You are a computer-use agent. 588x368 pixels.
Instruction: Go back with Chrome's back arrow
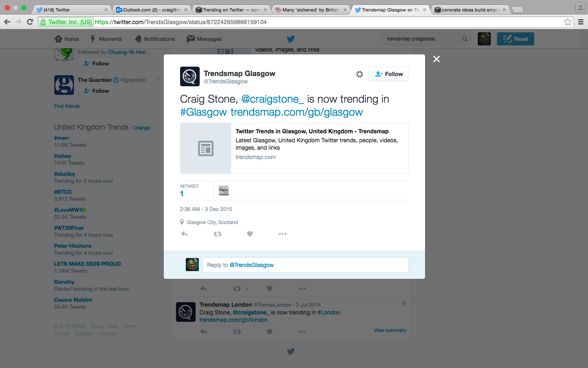click(7, 22)
